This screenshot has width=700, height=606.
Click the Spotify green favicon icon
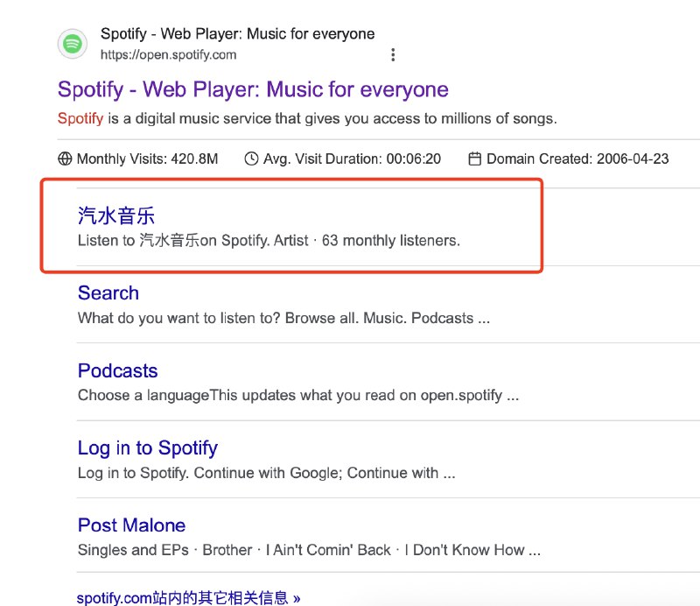pyautogui.click(x=72, y=44)
